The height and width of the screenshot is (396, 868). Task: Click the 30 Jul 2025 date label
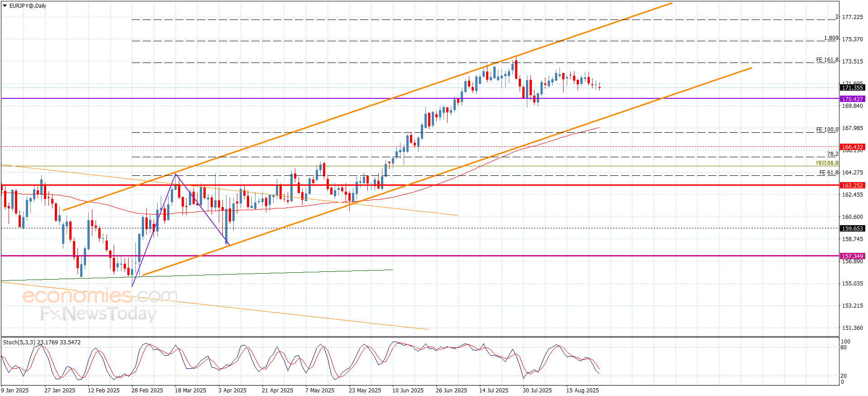tap(537, 391)
